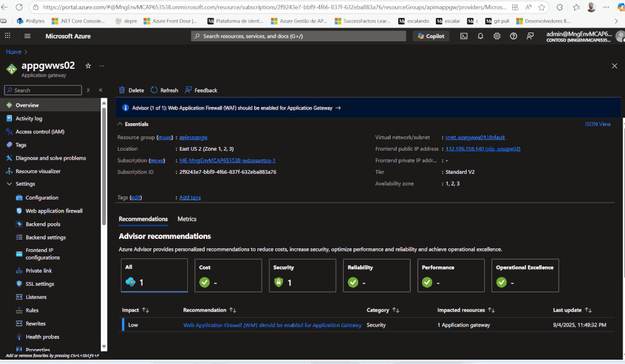Open portal settings gear

coord(497,36)
